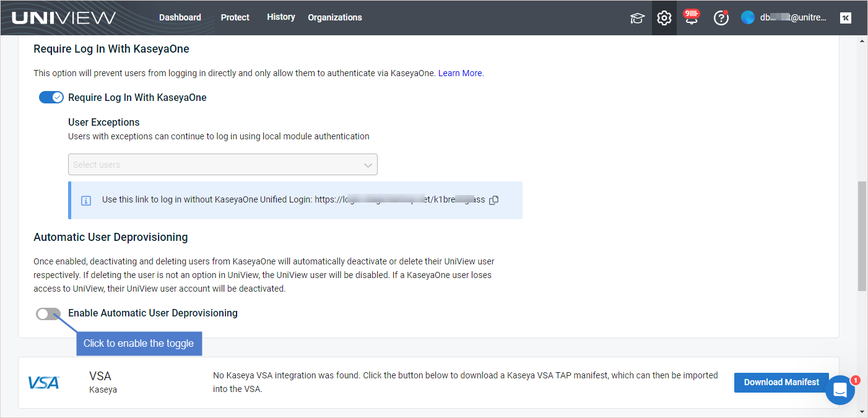The width and height of the screenshot is (868, 418).
Task: Expand the user exceptions dropdown chevron
Action: tap(368, 165)
